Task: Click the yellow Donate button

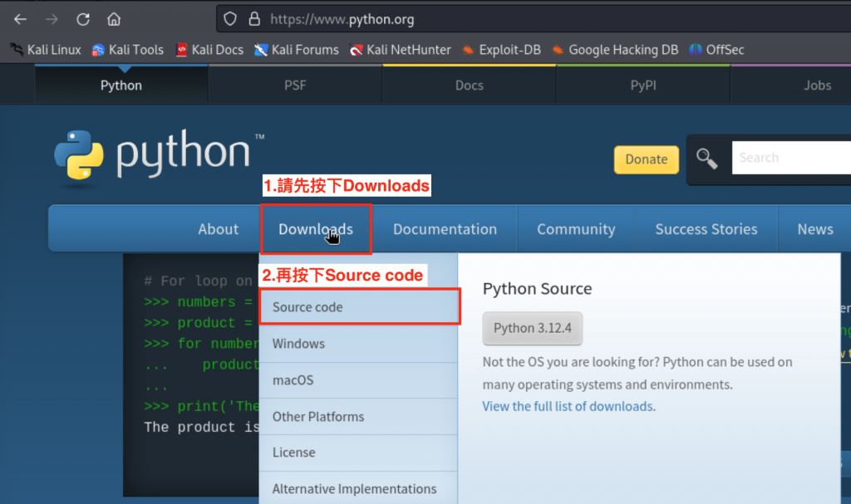Action: 646,159
